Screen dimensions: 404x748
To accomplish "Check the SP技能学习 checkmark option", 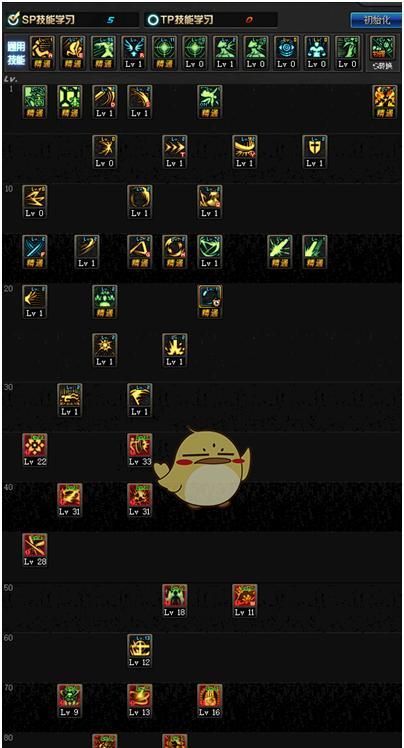I will pos(14,20).
